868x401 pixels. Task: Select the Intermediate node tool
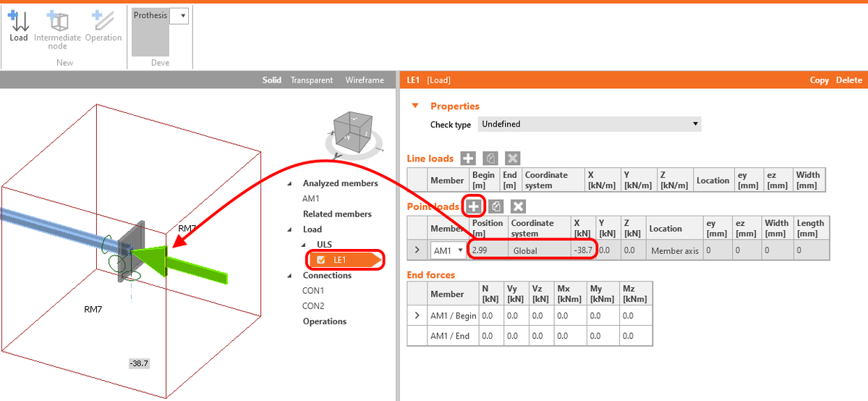tap(57, 29)
